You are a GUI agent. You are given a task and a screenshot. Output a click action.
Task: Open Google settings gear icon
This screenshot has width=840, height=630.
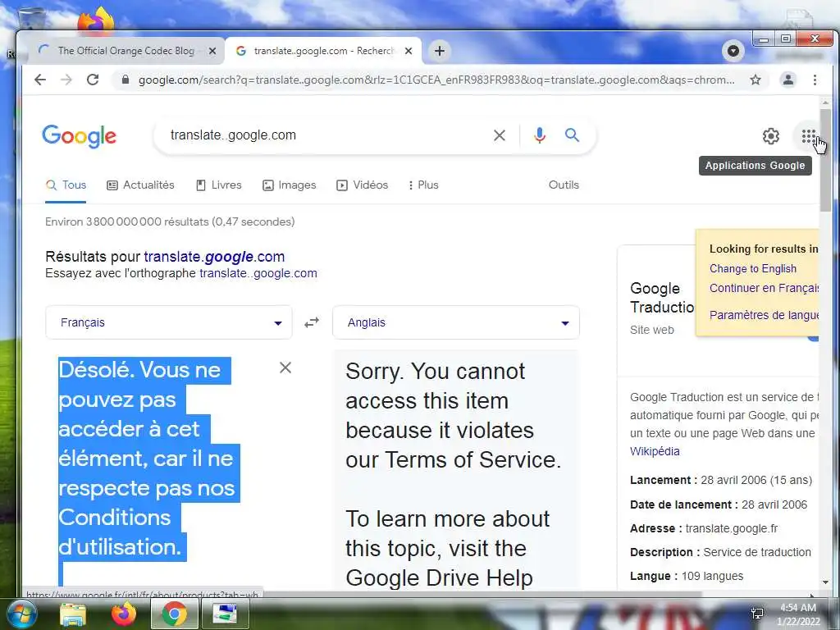click(771, 136)
